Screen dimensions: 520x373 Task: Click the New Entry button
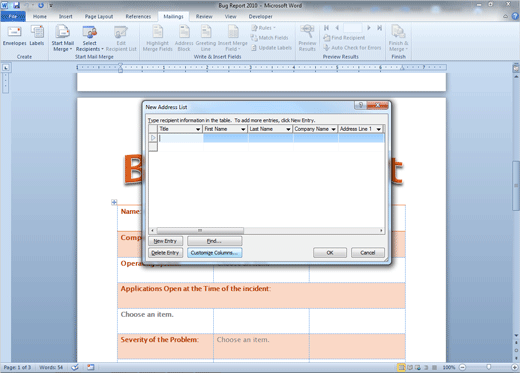[165, 241]
